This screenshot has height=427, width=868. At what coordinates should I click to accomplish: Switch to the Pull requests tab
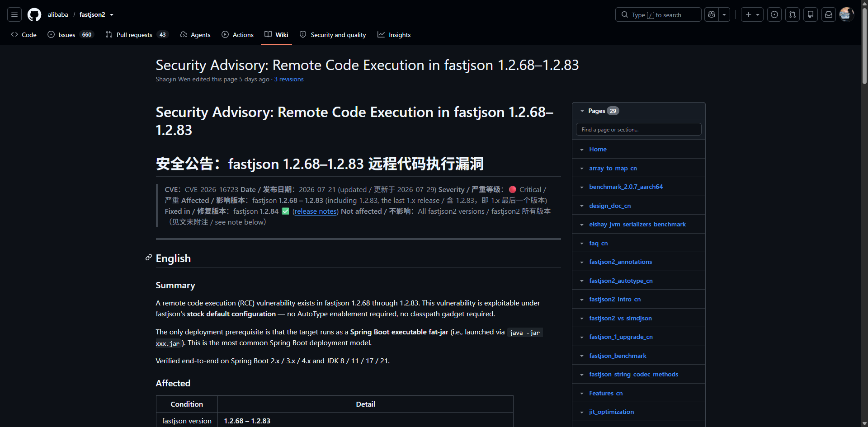tap(137, 35)
